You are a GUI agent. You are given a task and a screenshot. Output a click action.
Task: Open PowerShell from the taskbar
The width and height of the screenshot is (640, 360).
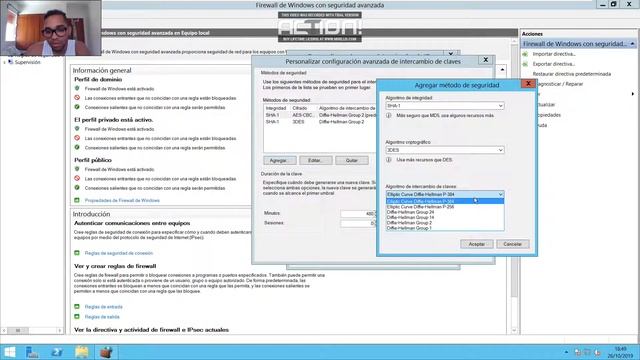click(57, 352)
